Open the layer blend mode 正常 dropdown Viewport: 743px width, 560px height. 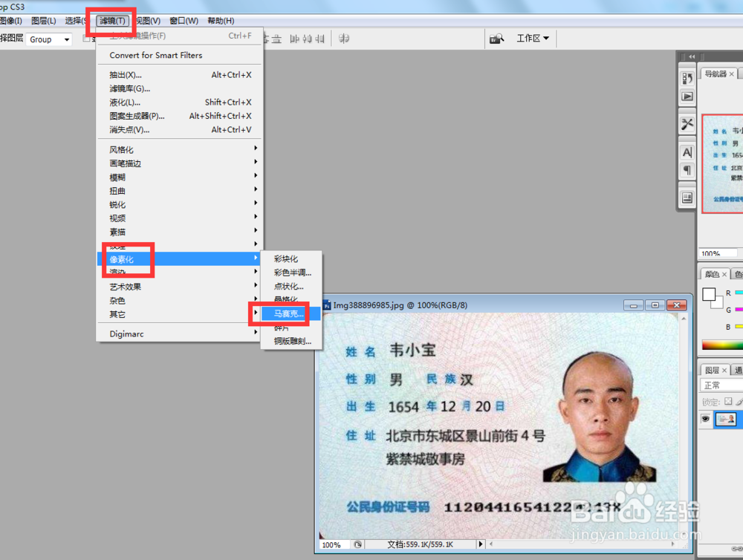(721, 385)
